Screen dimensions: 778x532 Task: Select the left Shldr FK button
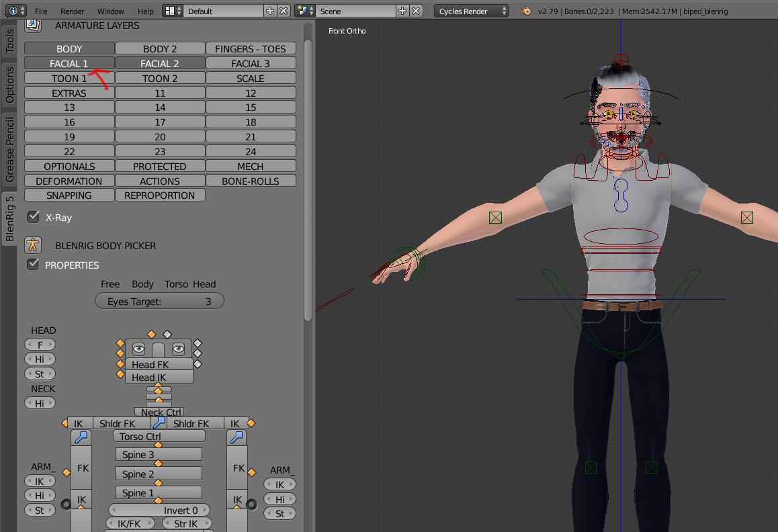point(122,423)
